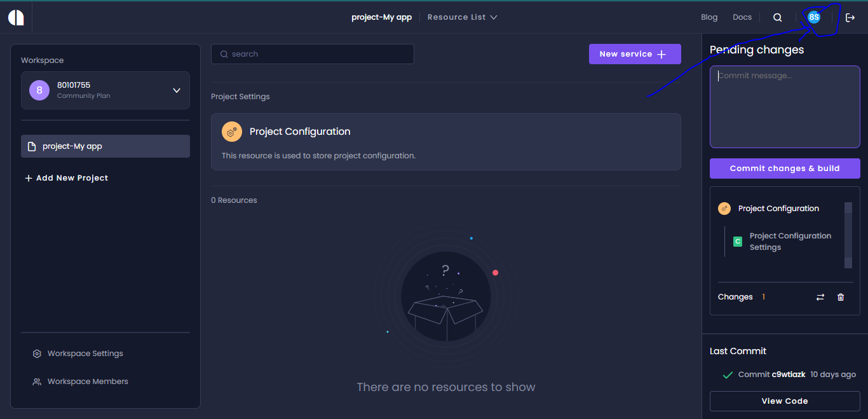Click Project Configuration in pending changes
The image size is (868, 419).
click(x=778, y=209)
